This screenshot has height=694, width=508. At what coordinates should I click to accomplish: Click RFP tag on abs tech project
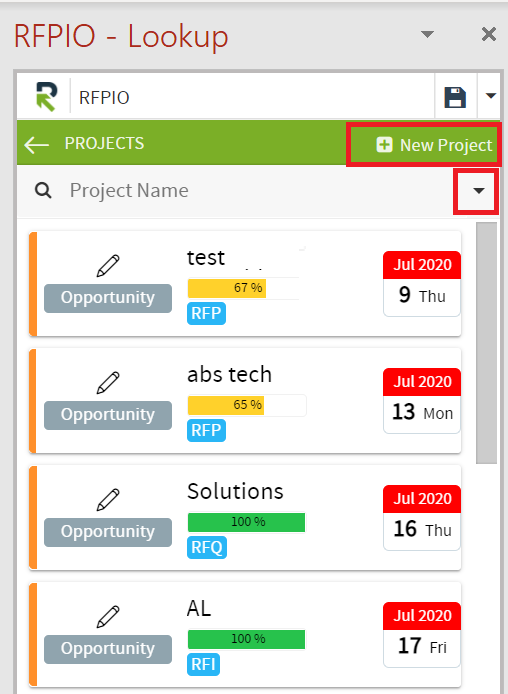(x=206, y=431)
